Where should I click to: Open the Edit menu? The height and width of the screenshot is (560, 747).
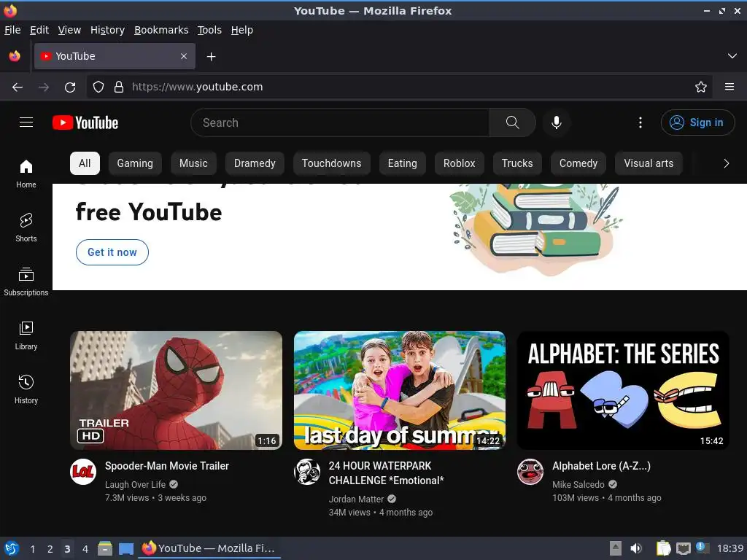[x=39, y=30]
